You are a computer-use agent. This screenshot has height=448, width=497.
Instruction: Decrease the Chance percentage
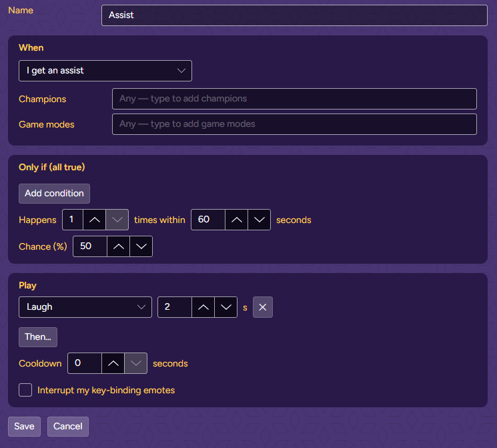(x=141, y=246)
